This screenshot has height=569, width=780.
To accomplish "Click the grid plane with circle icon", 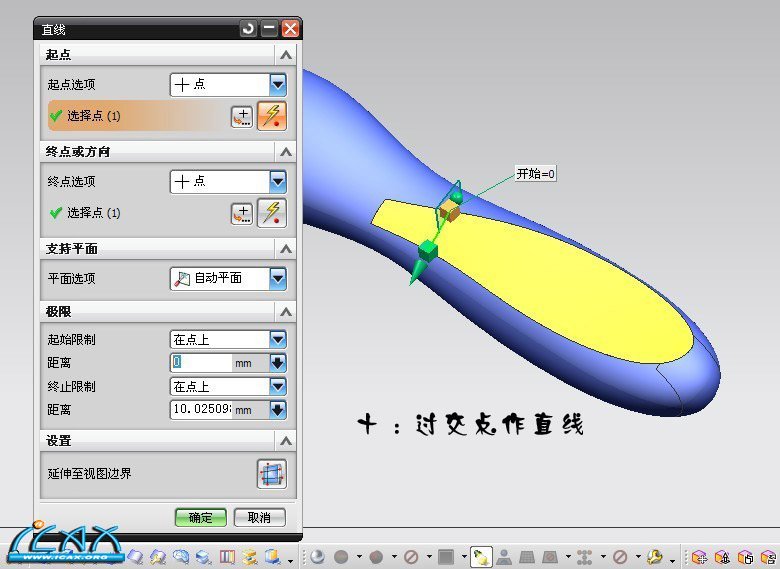I will click(550, 556).
